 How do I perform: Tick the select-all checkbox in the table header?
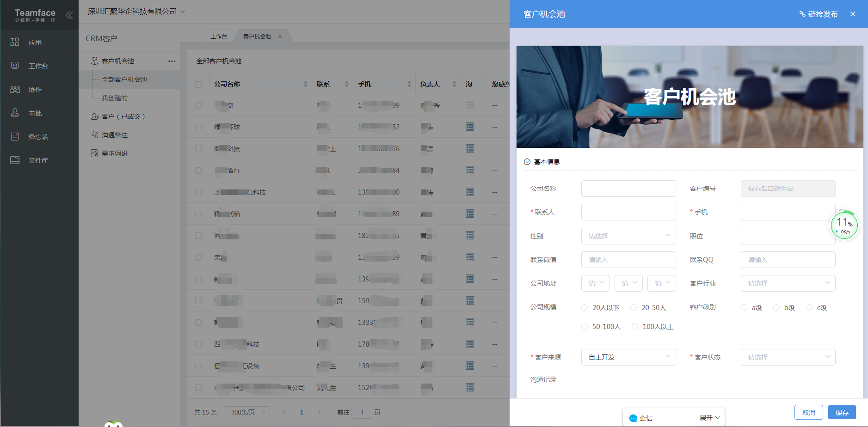[x=198, y=85]
